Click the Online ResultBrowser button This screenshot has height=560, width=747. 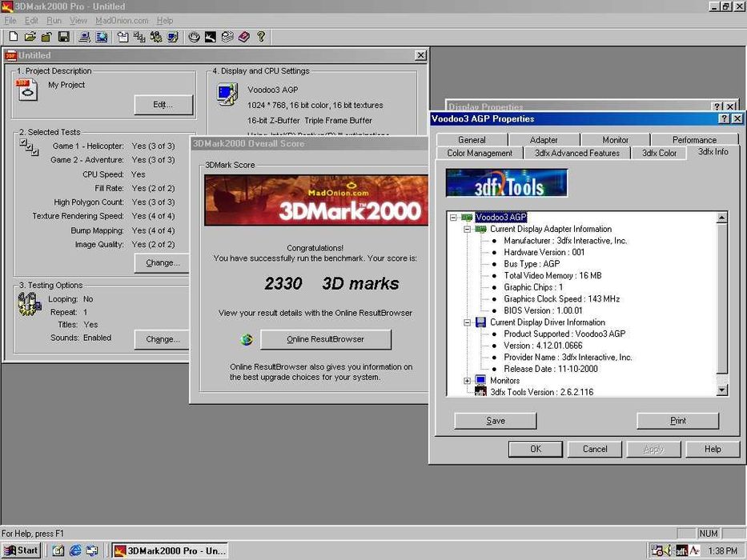(325, 339)
